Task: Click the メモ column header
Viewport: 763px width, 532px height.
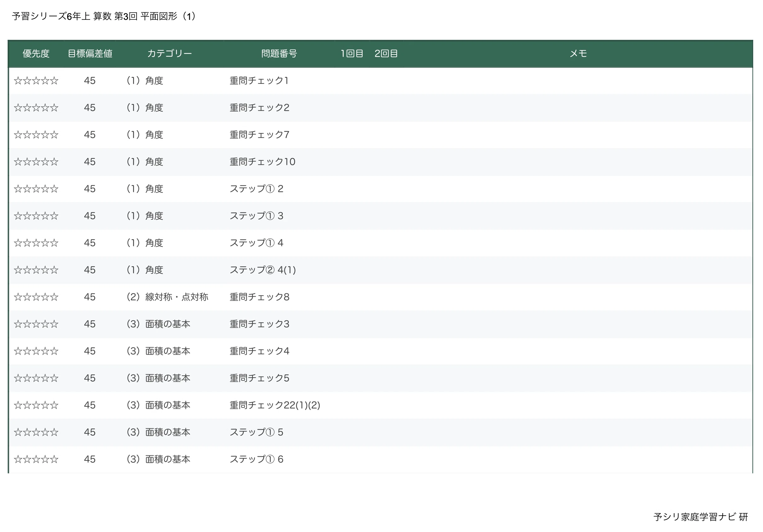Action: point(578,54)
